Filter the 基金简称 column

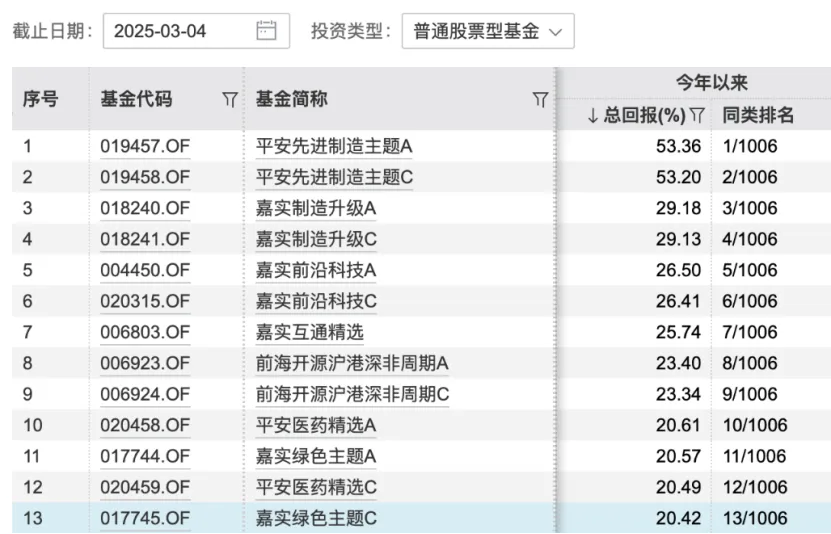[x=540, y=99]
